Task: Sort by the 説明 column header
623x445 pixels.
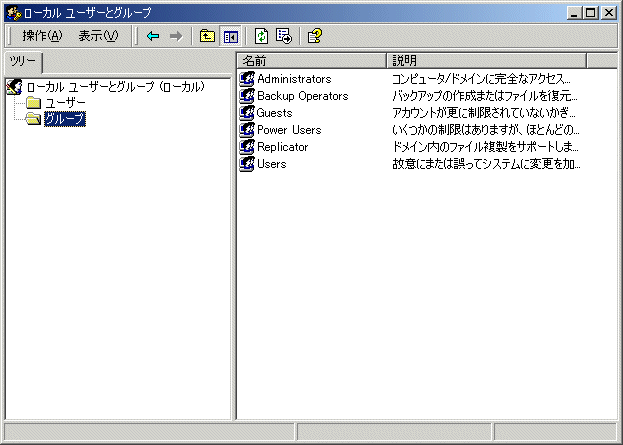Action: (487, 61)
